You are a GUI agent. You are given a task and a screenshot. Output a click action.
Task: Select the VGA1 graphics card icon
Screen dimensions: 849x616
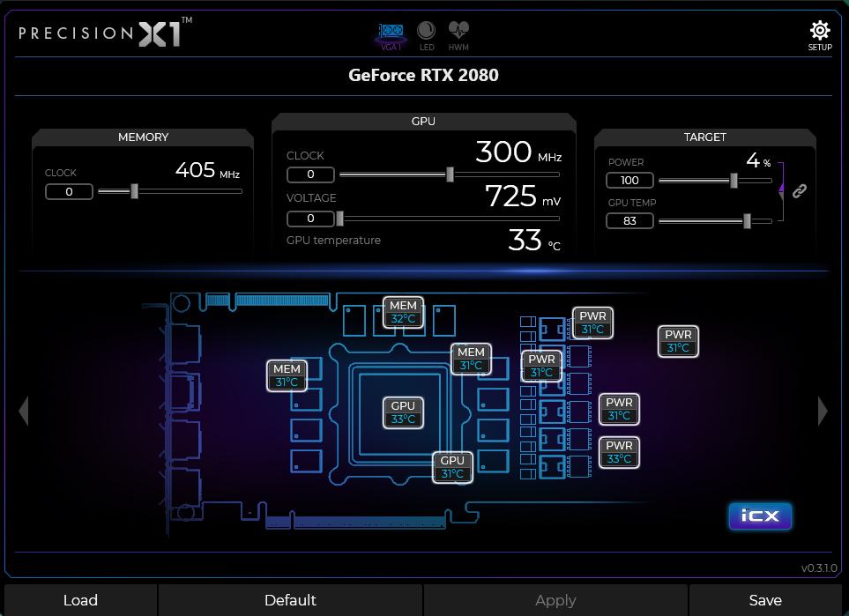[391, 36]
